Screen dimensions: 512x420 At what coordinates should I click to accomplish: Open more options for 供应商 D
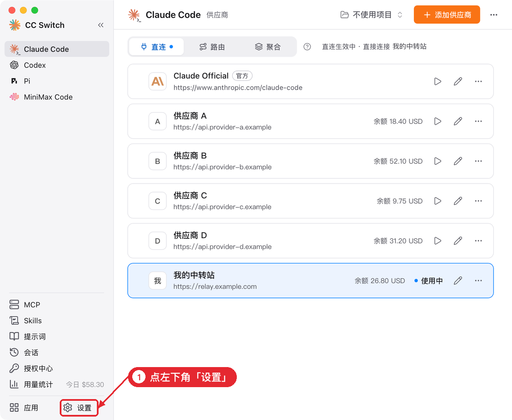point(478,241)
